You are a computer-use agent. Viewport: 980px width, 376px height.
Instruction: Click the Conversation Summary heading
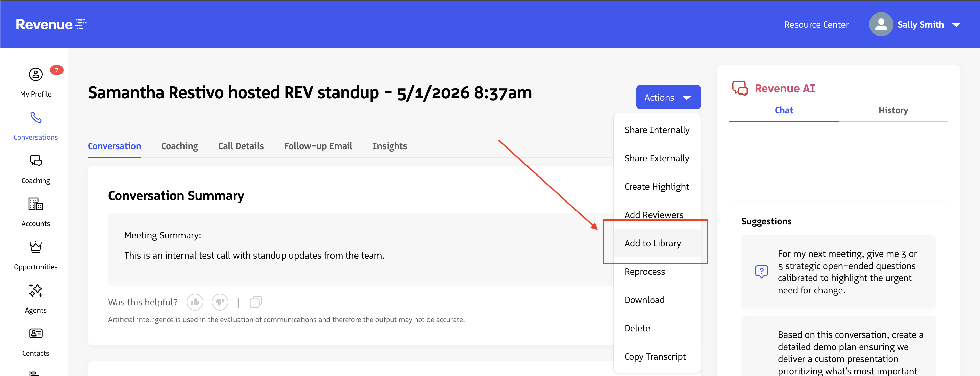[176, 196]
